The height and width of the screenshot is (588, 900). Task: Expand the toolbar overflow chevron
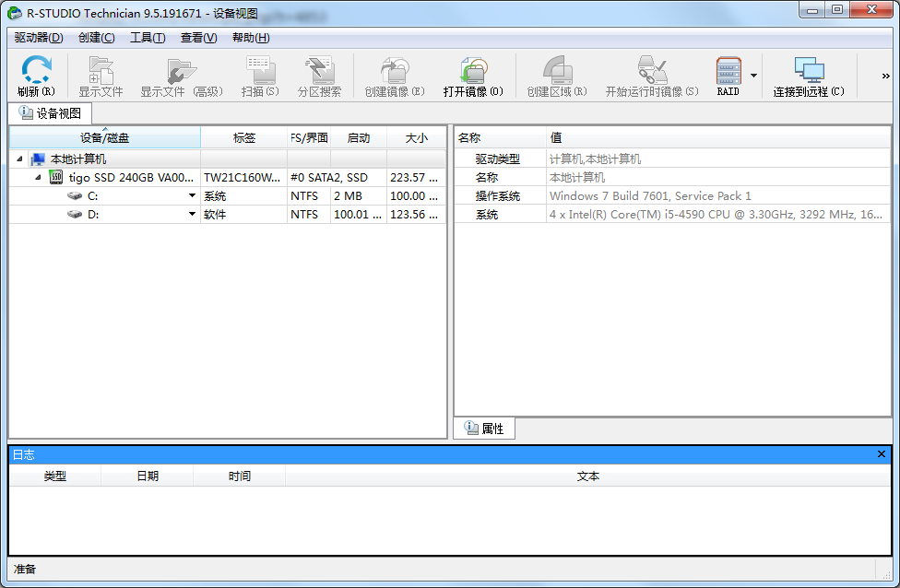(885, 76)
